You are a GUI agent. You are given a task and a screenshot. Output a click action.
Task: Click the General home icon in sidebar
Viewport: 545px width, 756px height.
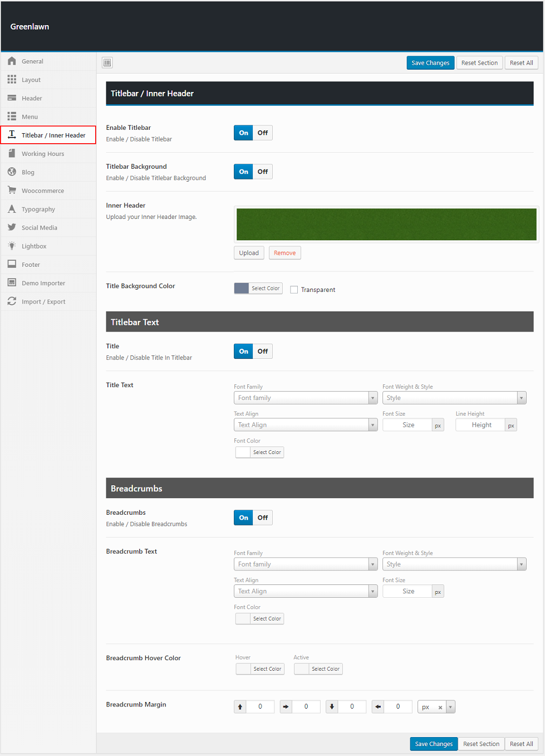click(12, 61)
